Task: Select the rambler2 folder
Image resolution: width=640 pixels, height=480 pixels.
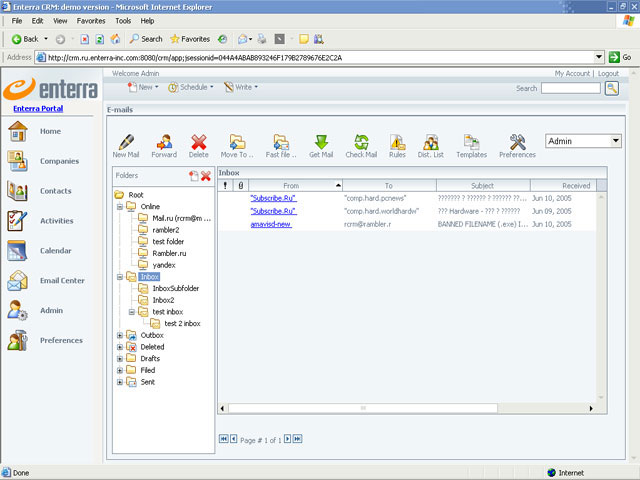Action: tap(166, 230)
